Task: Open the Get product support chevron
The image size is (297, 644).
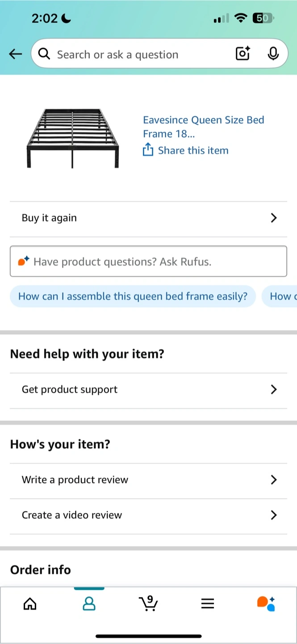Action: pos(274,390)
